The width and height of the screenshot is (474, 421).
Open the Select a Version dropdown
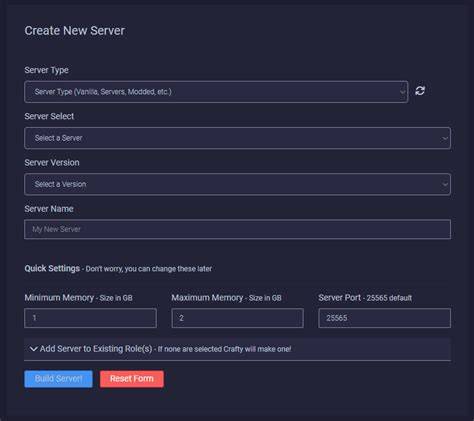237,184
